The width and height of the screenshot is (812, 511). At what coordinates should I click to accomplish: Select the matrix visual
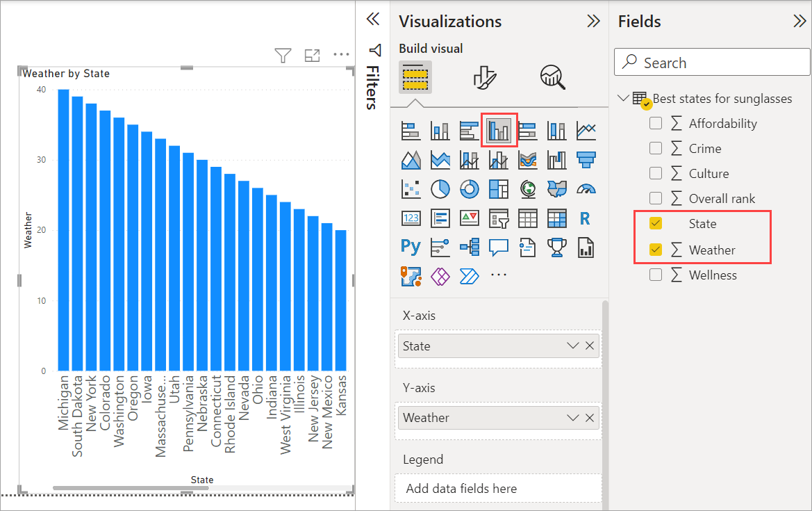click(x=556, y=218)
